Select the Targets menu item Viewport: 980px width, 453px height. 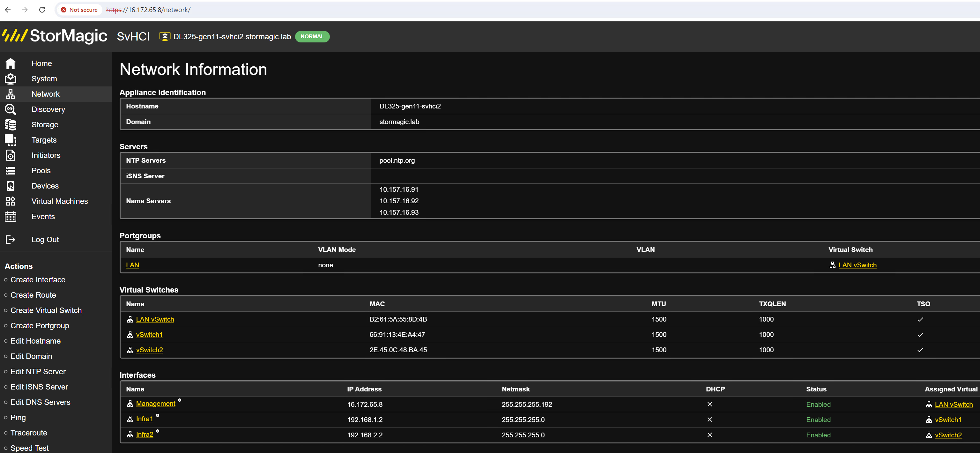44,140
